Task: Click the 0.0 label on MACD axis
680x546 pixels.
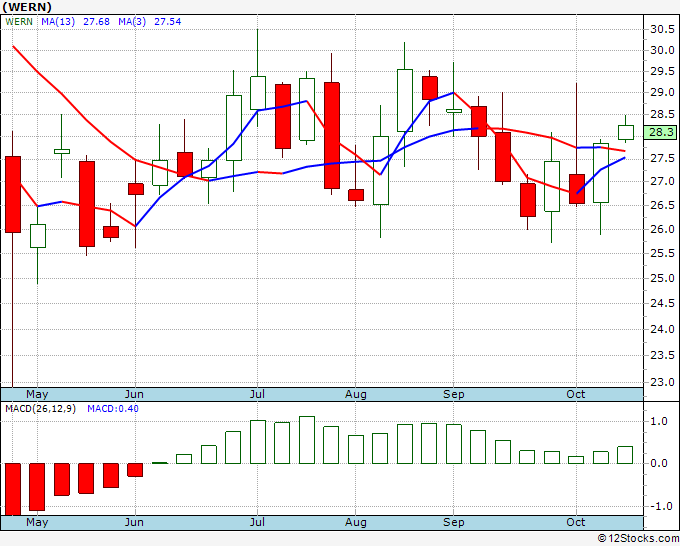Action: [x=659, y=463]
